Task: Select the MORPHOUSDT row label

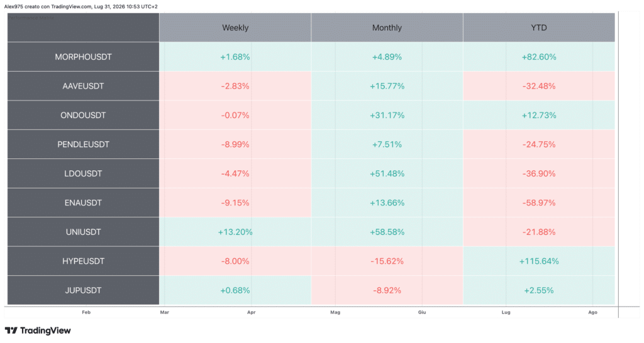Action: [84, 57]
